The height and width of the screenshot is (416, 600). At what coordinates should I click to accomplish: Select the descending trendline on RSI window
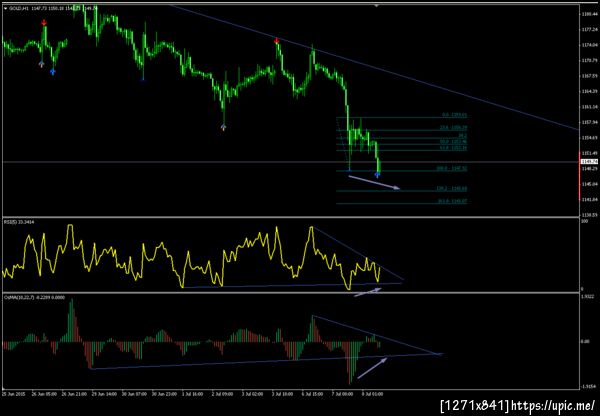(357, 254)
